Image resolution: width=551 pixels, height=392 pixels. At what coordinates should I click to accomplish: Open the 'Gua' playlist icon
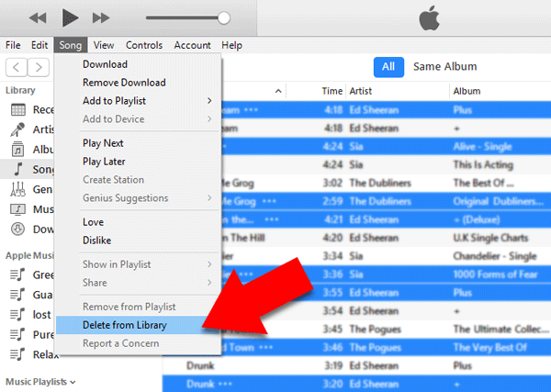tap(17, 295)
